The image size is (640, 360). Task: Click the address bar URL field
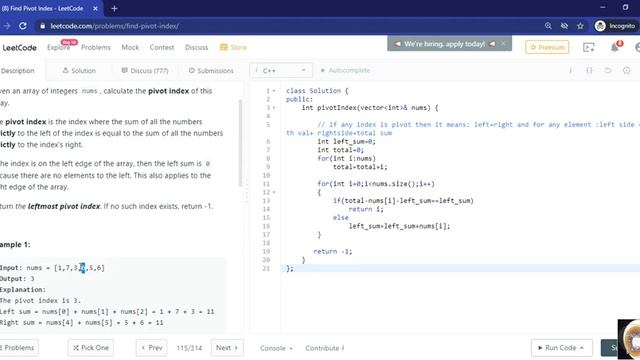pos(286,26)
